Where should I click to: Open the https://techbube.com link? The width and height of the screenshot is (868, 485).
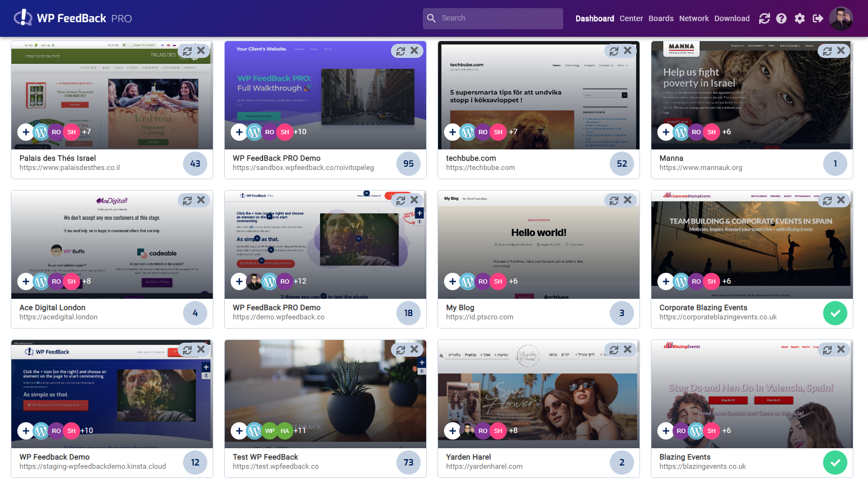[x=480, y=168]
